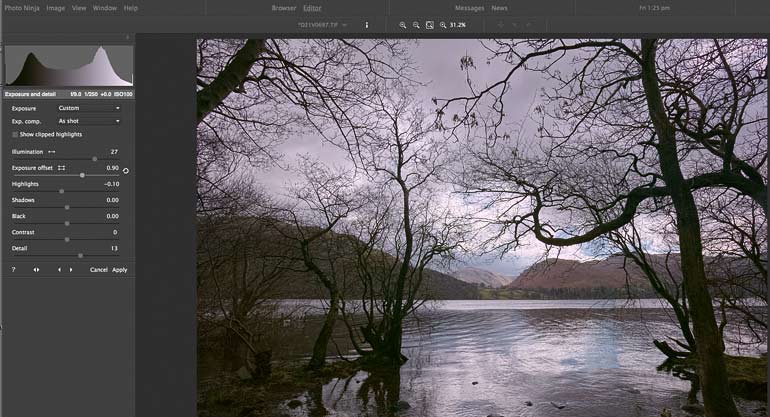Click the Exposure offset auto-adjust icon

pyautogui.click(x=61, y=168)
